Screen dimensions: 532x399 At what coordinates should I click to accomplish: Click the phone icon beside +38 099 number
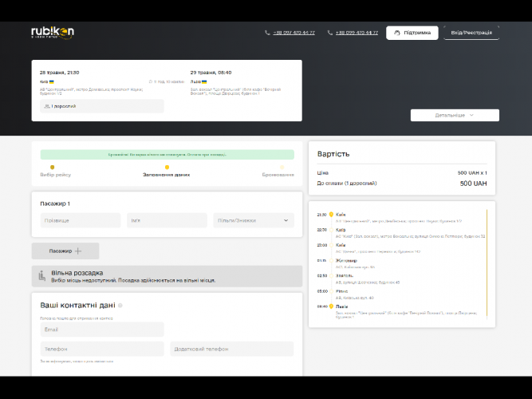click(x=329, y=33)
